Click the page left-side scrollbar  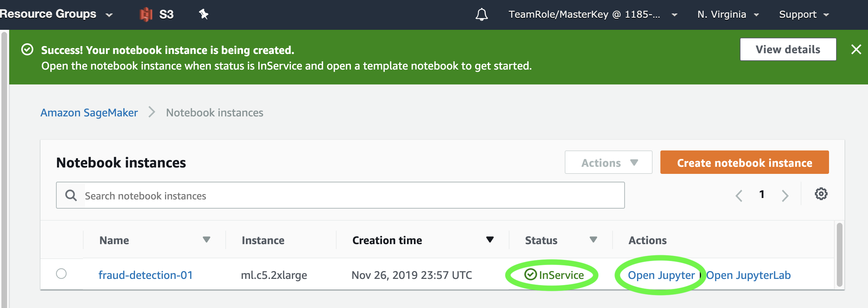point(4,170)
